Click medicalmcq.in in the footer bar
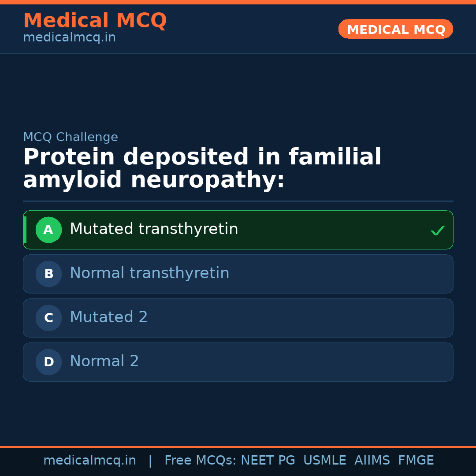The image size is (476, 476). click(x=90, y=460)
